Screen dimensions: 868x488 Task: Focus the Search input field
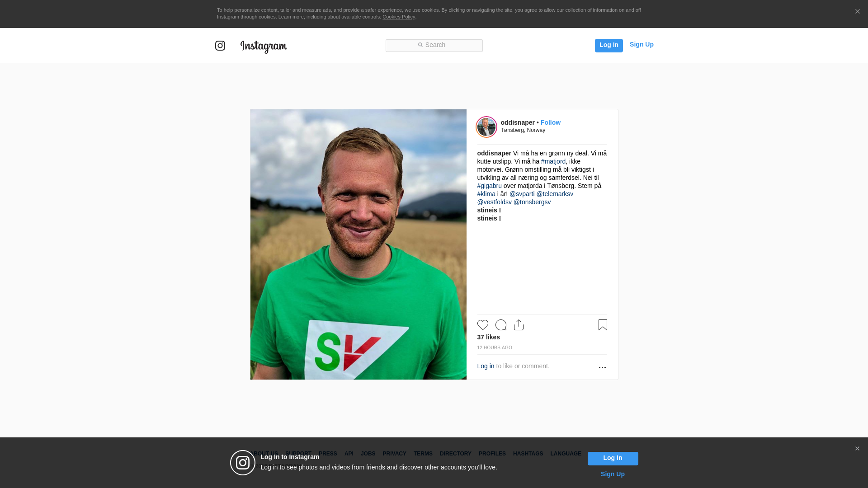pyautogui.click(x=434, y=46)
